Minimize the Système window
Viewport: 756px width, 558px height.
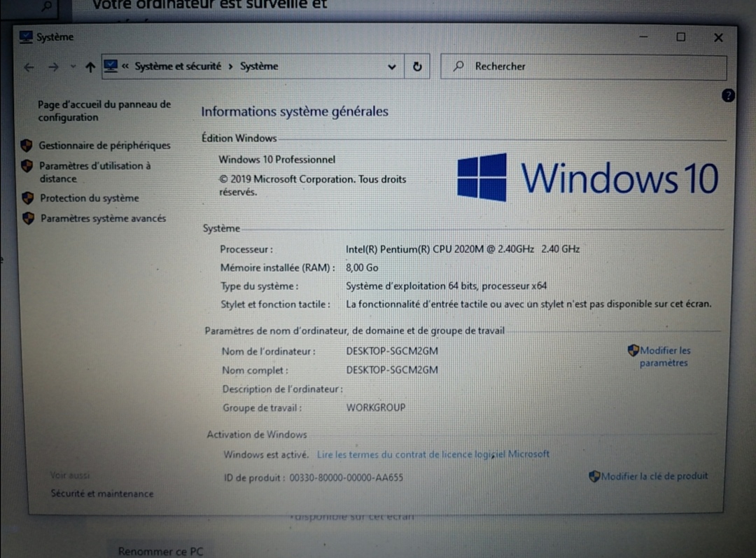click(x=643, y=37)
